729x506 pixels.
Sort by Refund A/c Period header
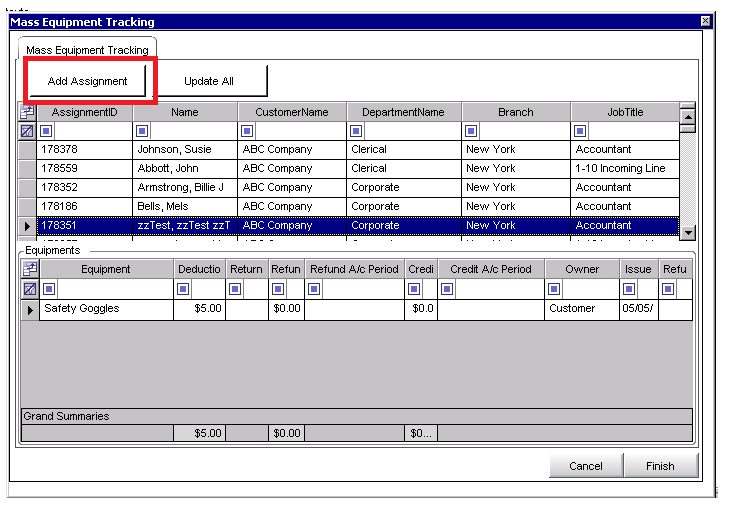coord(354,269)
